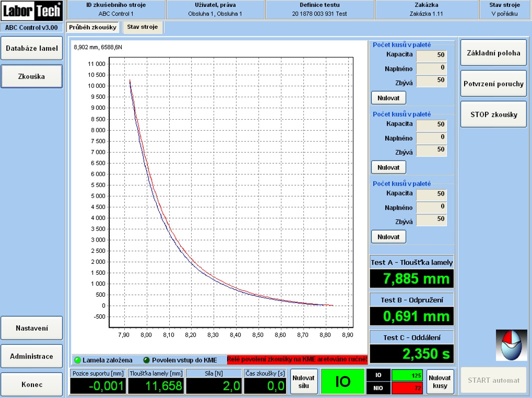Click the Zbývá field in top pallet group

[x=431, y=80]
